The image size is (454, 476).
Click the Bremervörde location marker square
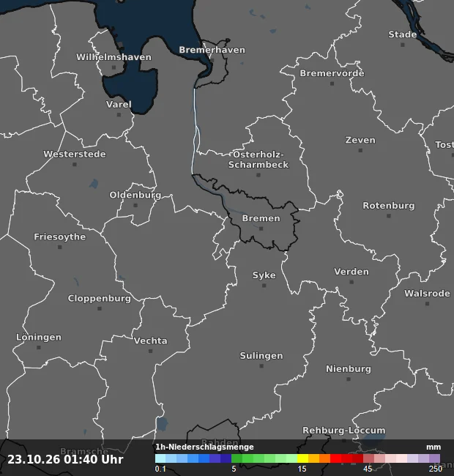click(332, 83)
